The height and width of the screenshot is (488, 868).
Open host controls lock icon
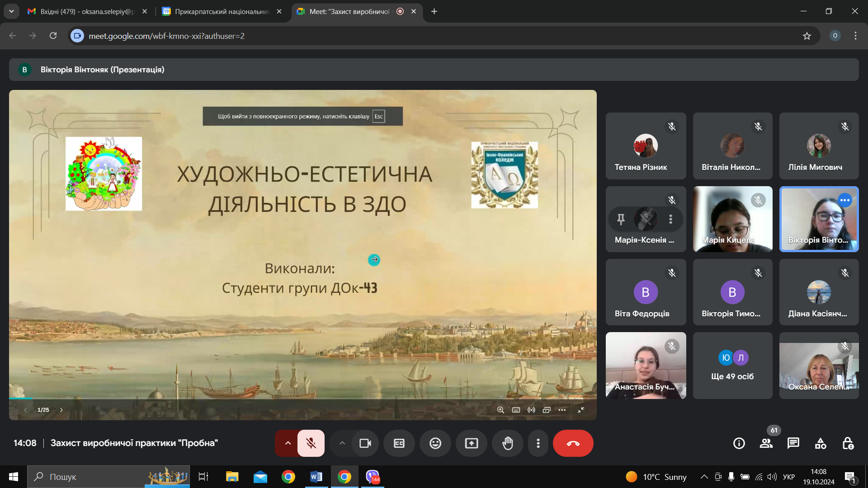tap(848, 443)
